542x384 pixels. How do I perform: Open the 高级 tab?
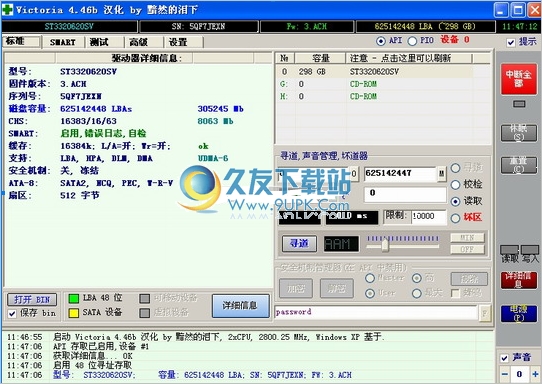coord(143,42)
